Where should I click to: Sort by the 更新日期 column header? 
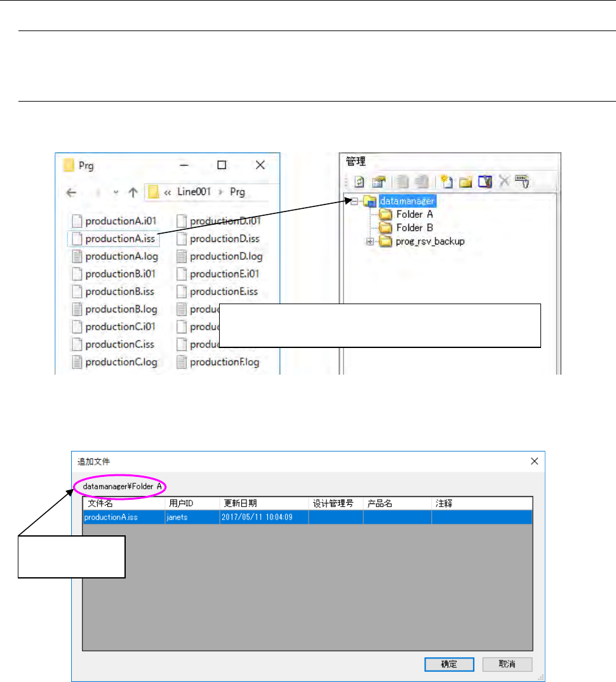(264, 503)
